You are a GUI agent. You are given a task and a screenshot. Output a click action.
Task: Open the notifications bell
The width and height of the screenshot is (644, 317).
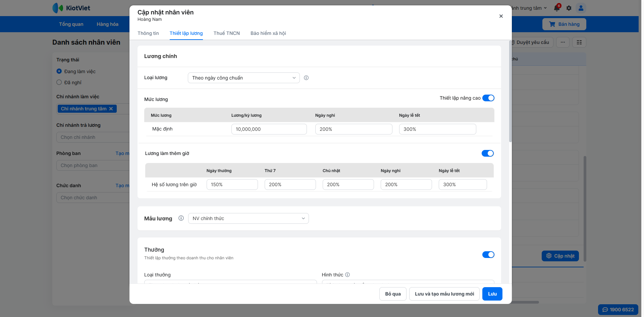pos(557,8)
